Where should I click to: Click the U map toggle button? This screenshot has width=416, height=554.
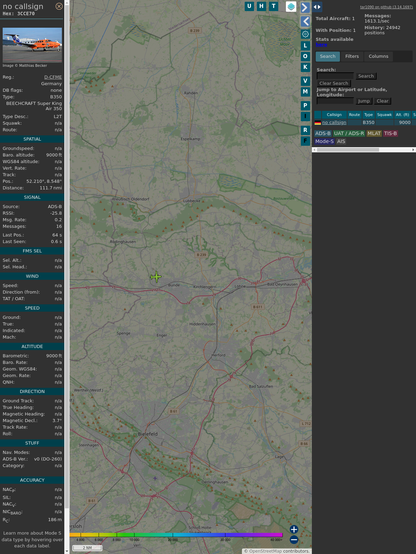249,6
